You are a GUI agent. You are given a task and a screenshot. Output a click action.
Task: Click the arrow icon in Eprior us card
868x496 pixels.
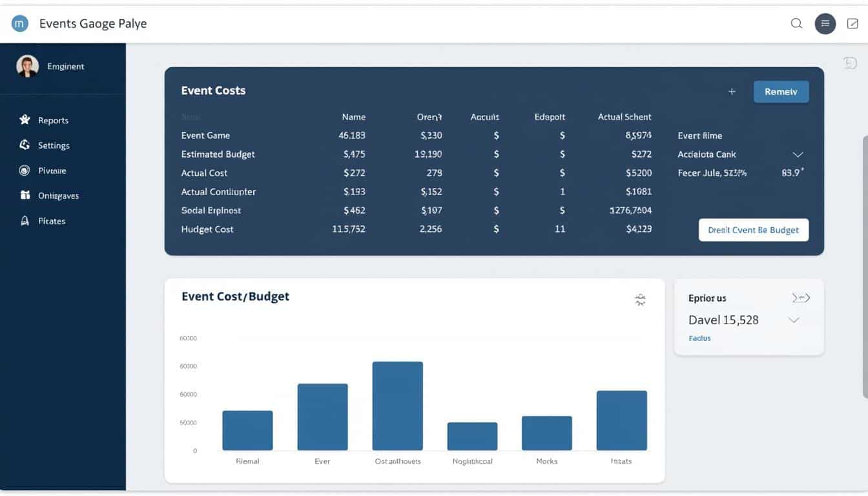click(800, 298)
